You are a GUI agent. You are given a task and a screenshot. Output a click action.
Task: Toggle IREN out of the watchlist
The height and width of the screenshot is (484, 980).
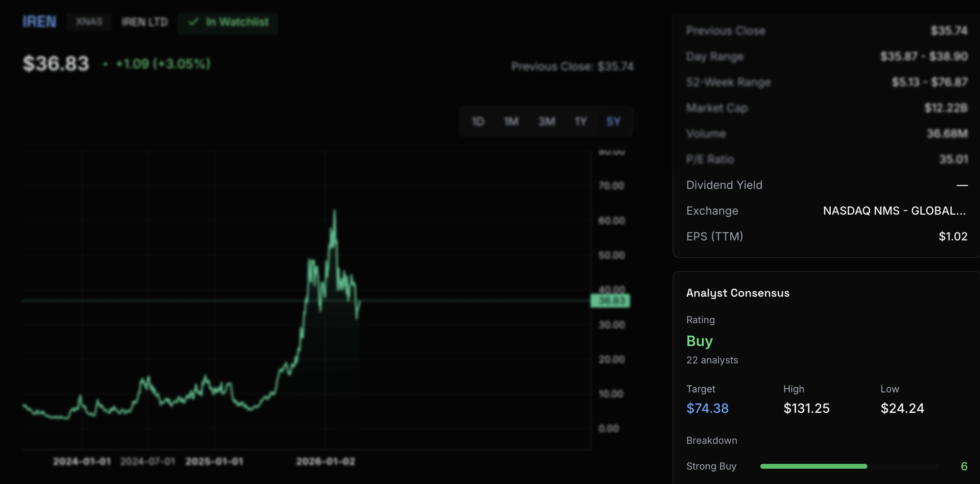pos(228,23)
